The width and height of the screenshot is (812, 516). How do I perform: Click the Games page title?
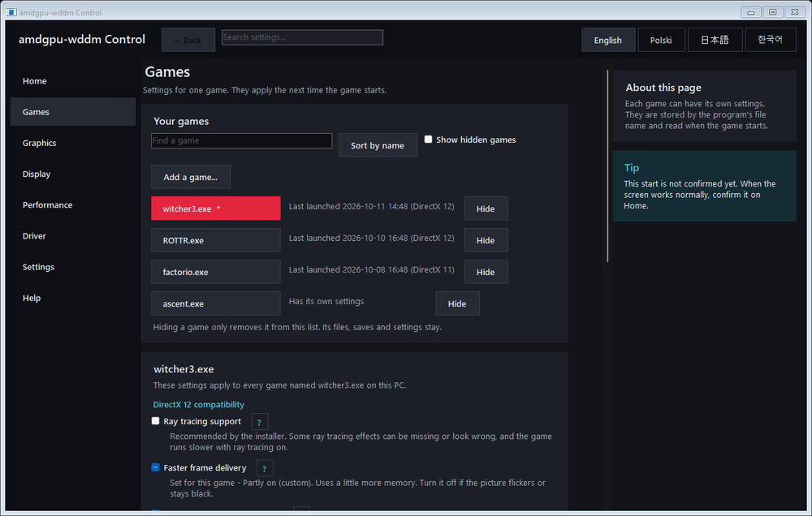(x=167, y=72)
